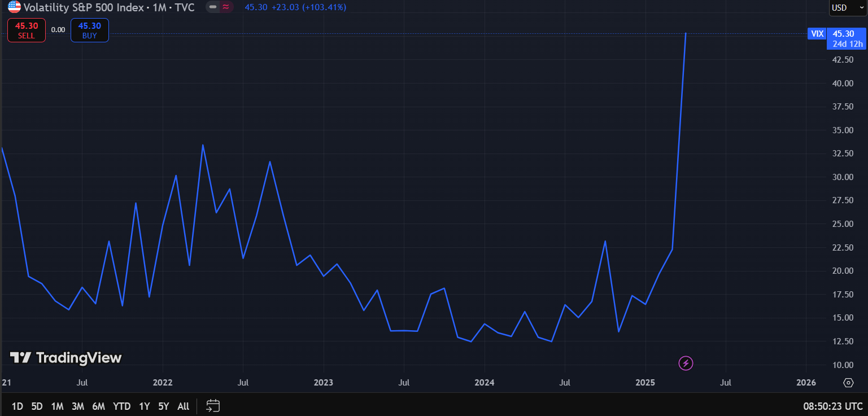The width and height of the screenshot is (868, 416).
Task: Open the price scale settings gear icon
Action: (848, 383)
